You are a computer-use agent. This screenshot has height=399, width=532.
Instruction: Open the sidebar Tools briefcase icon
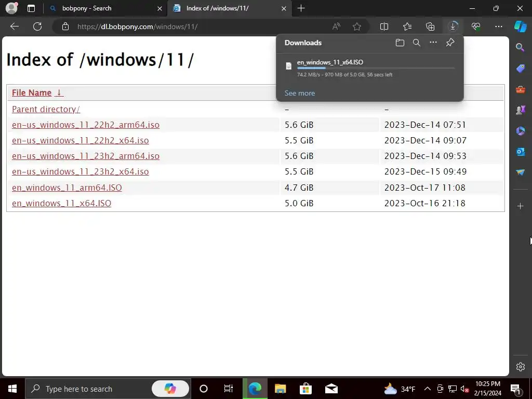pos(521,89)
